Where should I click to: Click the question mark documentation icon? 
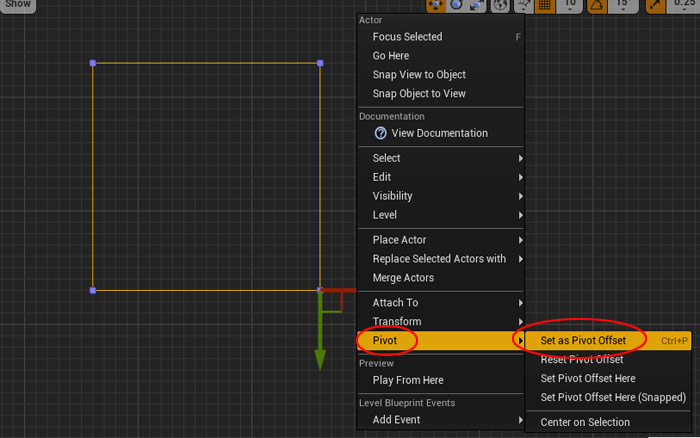[x=380, y=133]
